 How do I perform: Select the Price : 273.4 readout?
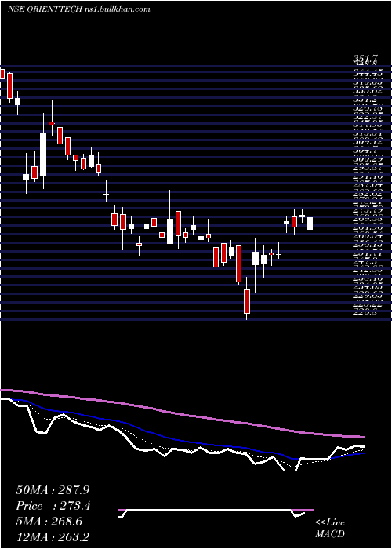click(x=53, y=506)
